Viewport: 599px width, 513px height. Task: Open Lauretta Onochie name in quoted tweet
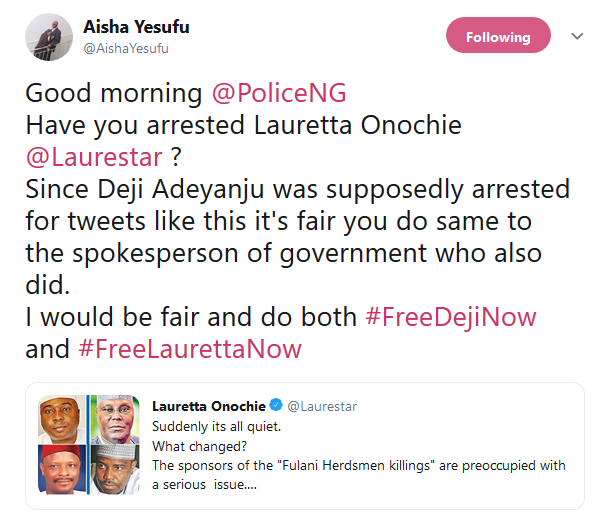(x=209, y=406)
